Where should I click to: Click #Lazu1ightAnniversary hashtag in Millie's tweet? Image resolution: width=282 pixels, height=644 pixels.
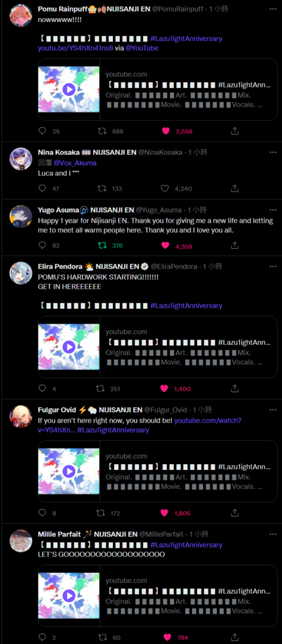[x=187, y=545]
